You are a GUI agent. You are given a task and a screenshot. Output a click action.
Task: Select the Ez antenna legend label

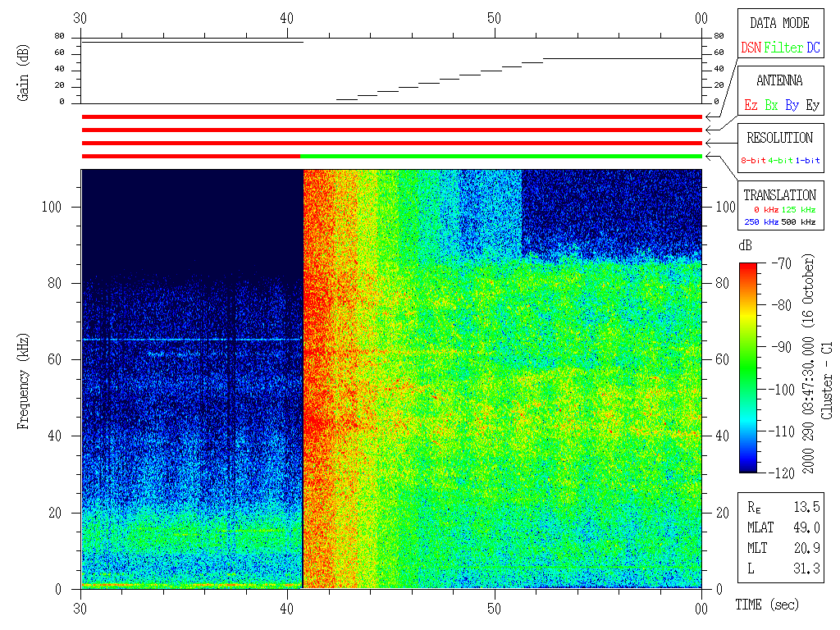pyautogui.click(x=751, y=106)
